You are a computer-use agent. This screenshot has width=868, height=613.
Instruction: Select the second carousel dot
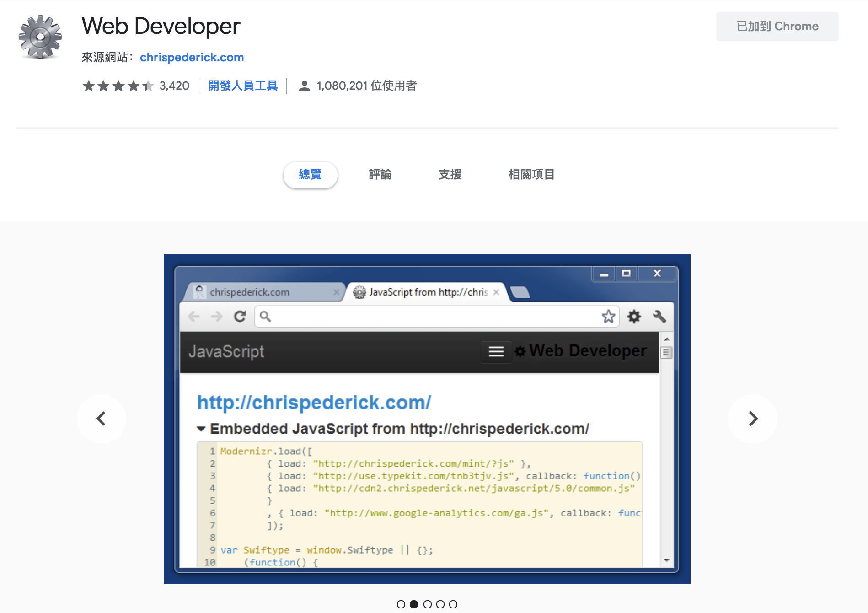coord(414,604)
